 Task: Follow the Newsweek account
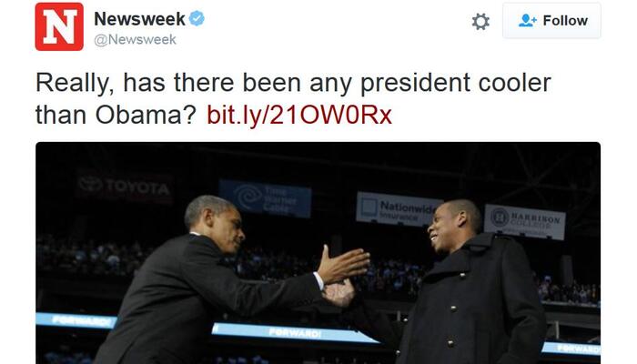coord(551,21)
